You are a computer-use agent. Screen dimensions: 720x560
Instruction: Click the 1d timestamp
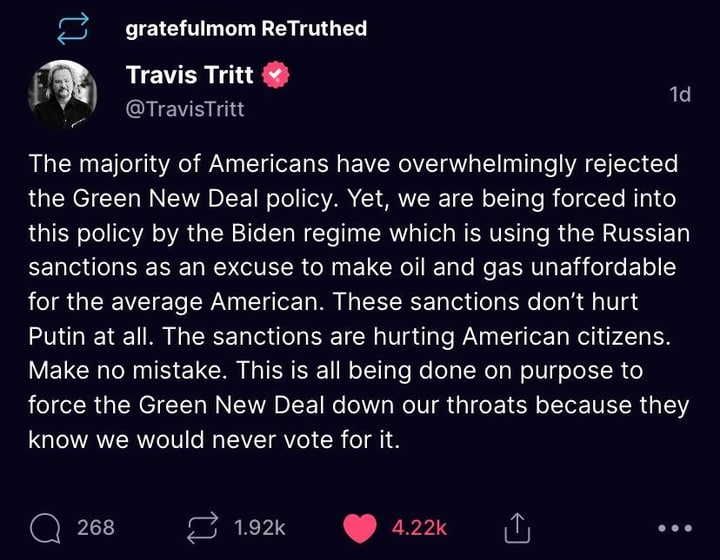click(x=679, y=95)
